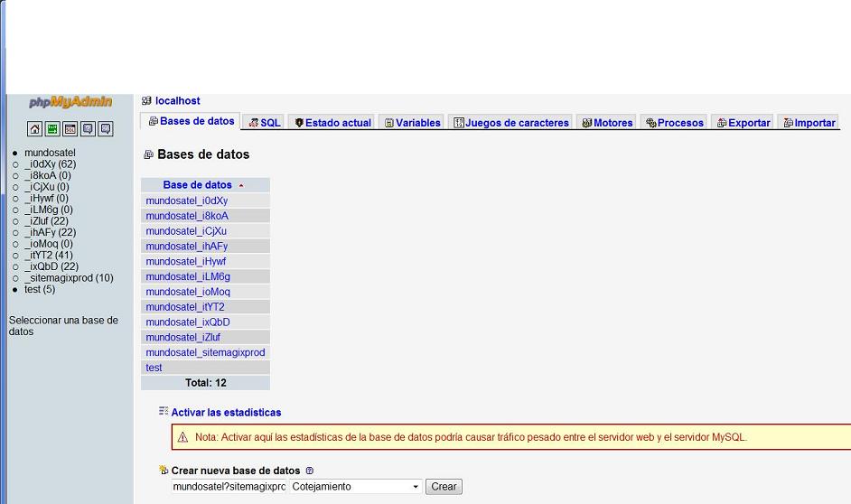The height and width of the screenshot is (504, 851).
Task: Click the phpMyAdmin logo
Action: click(x=70, y=102)
